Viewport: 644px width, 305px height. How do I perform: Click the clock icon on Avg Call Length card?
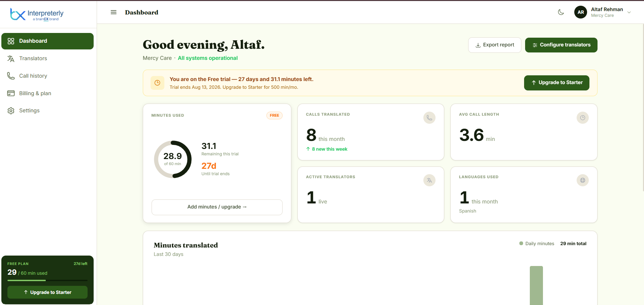coord(583,118)
